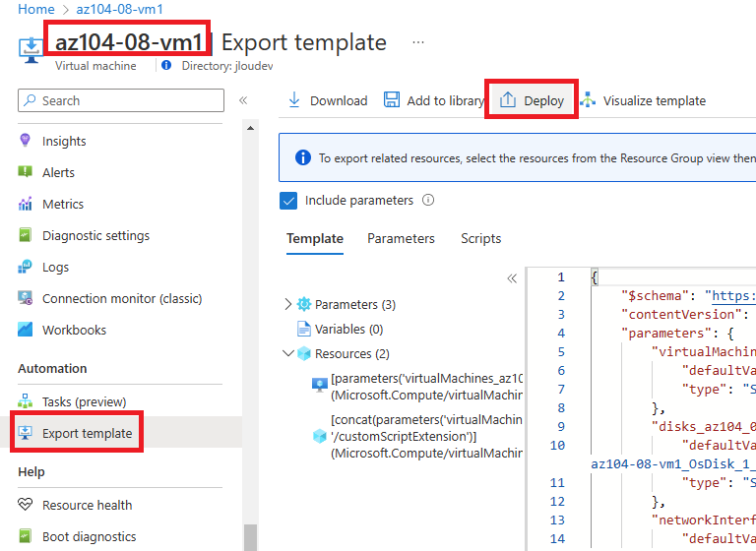The image size is (756, 551).
Task: Collapse the template tree pane
Action: 512,278
